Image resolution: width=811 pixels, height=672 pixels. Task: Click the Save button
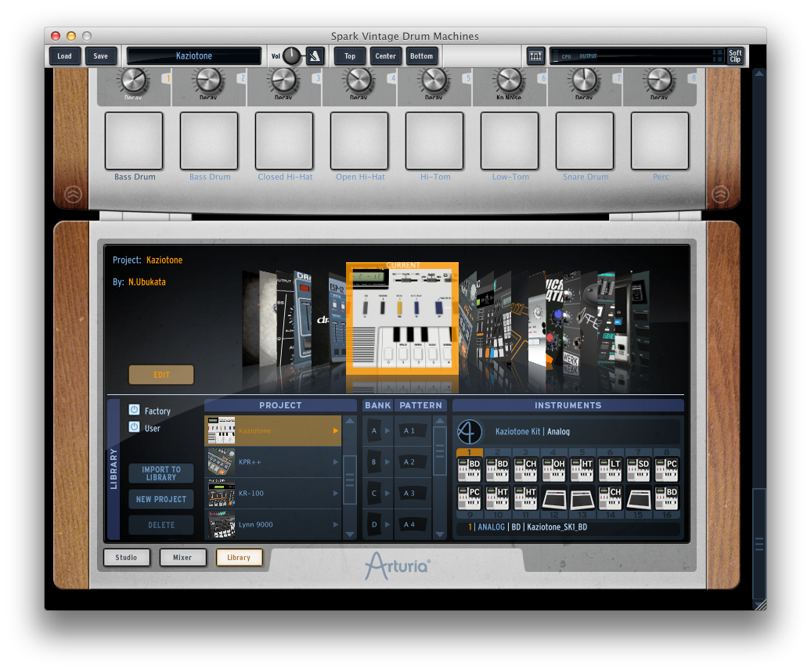pos(101,56)
